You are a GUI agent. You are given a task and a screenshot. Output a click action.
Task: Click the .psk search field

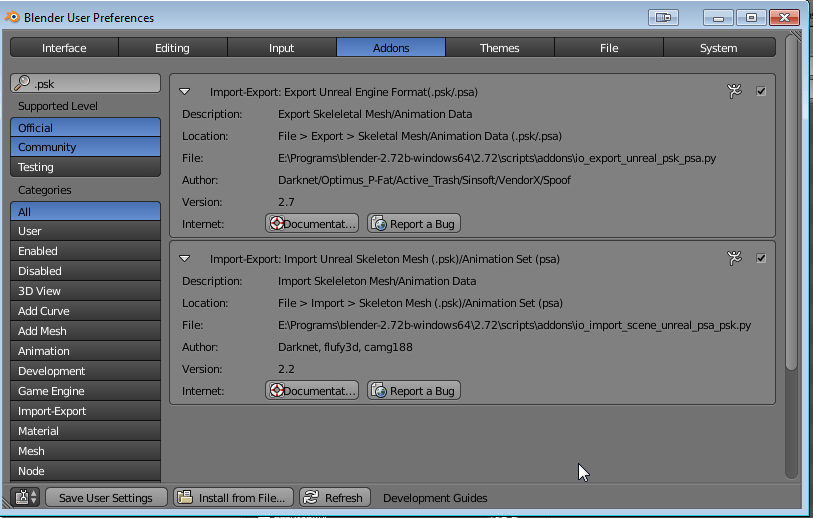pos(86,83)
